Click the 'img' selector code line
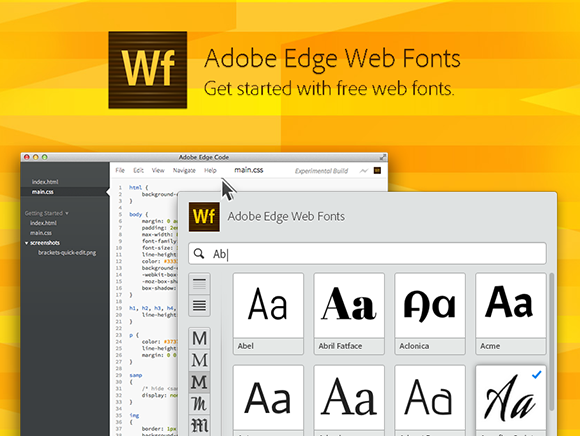The image size is (580, 436). click(x=134, y=416)
